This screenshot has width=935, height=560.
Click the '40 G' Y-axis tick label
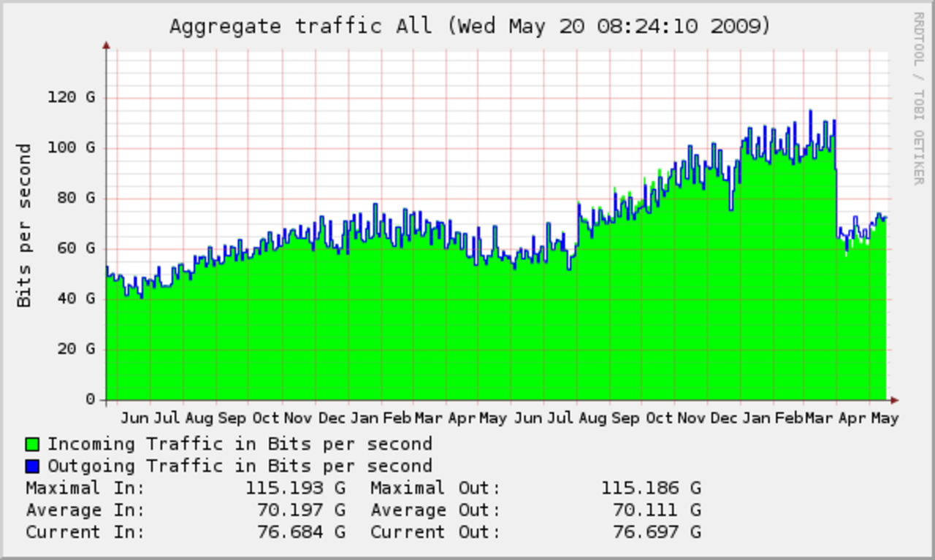(x=76, y=299)
